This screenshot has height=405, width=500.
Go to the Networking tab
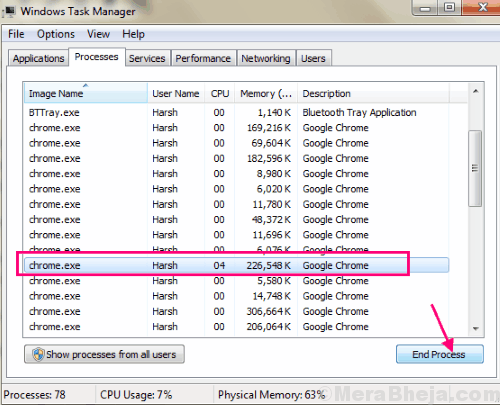(x=266, y=58)
